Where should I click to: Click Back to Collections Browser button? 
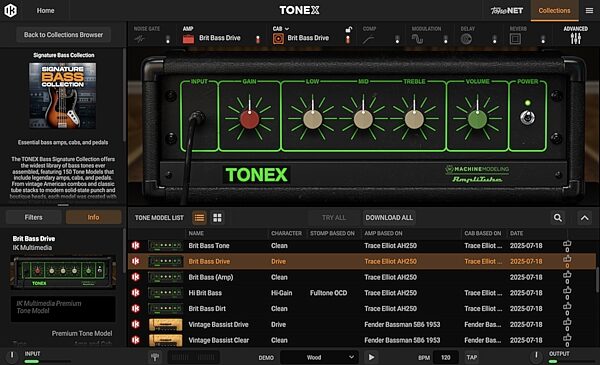pos(64,35)
